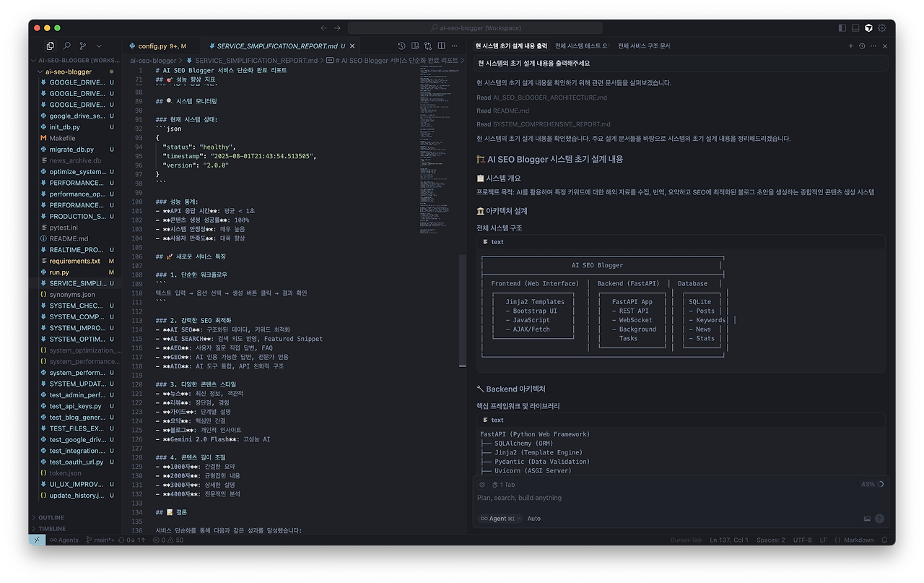The height and width of the screenshot is (583, 924).
Task: Toggle the primary sidebar layout icon
Action: coord(842,28)
